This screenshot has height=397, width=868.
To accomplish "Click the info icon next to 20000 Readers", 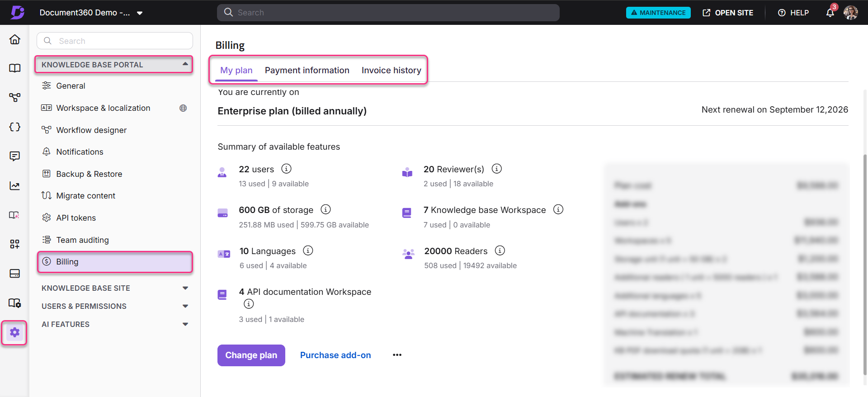I will coord(500,250).
